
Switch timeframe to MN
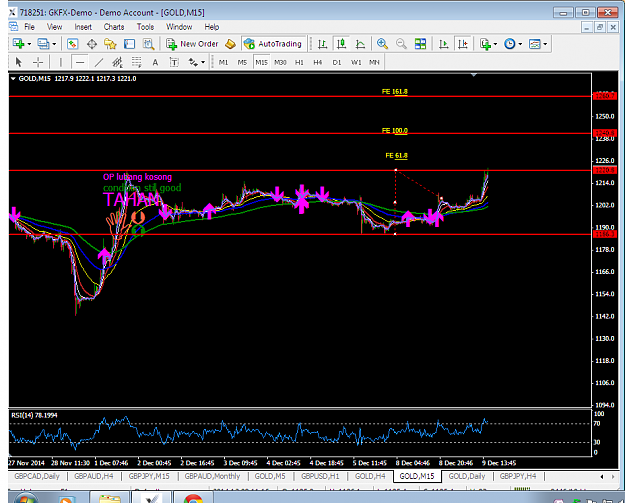pyautogui.click(x=374, y=62)
